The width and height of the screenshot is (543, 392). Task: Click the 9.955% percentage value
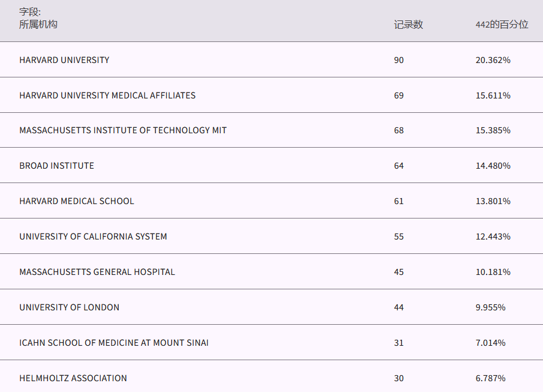pyautogui.click(x=491, y=307)
